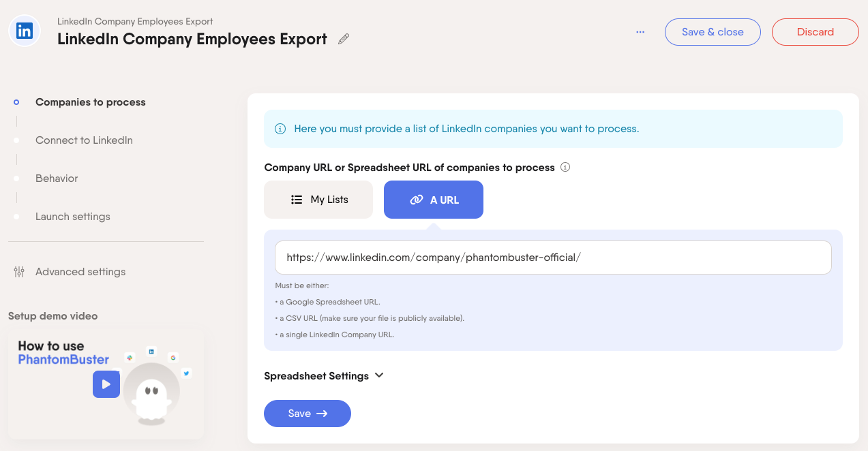The image size is (868, 451).
Task: Open Advanced settings
Action: coord(80,272)
